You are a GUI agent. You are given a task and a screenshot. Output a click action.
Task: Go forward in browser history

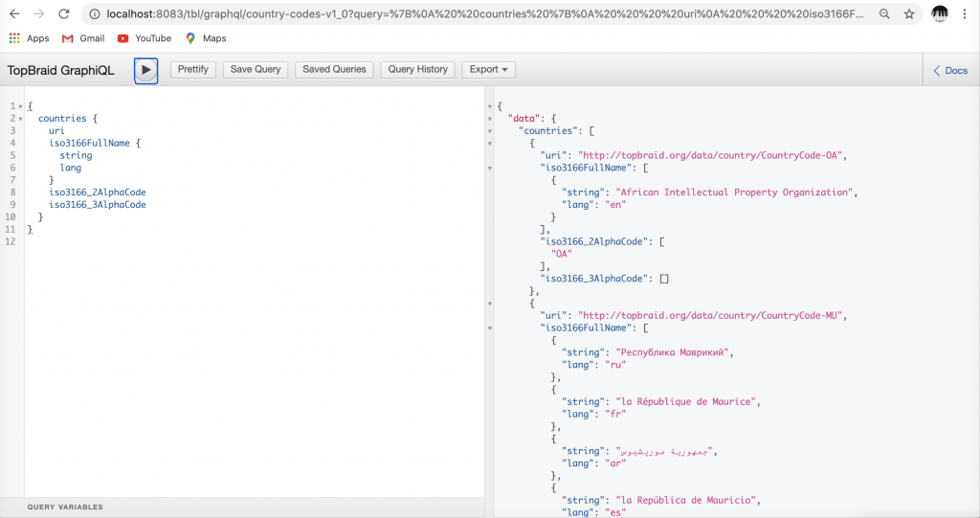(39, 13)
